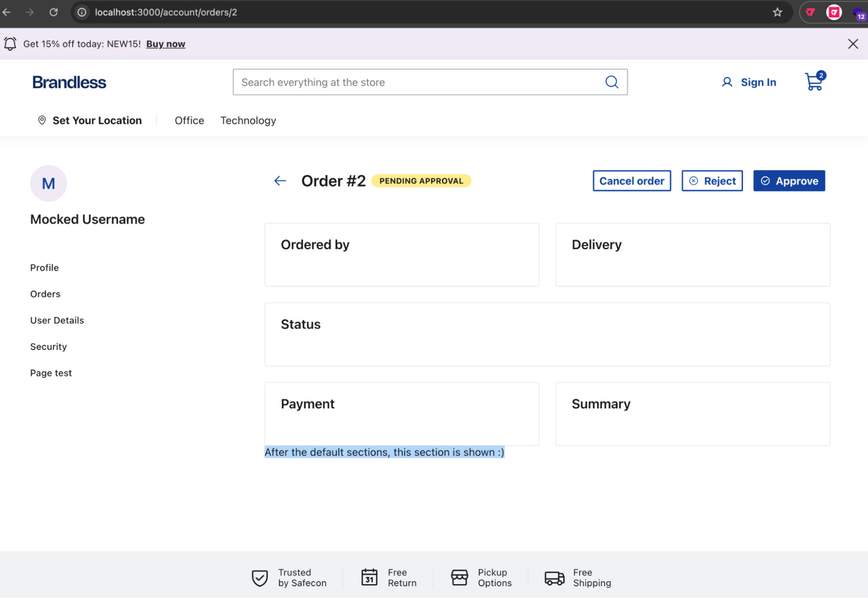Click the Mocked Username heading
Viewport: 868px width, 598px height.
click(x=87, y=220)
